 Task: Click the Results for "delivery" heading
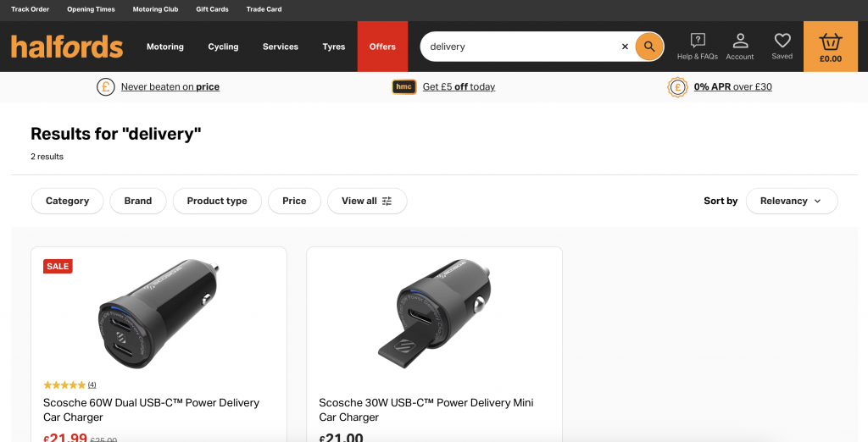click(115, 134)
